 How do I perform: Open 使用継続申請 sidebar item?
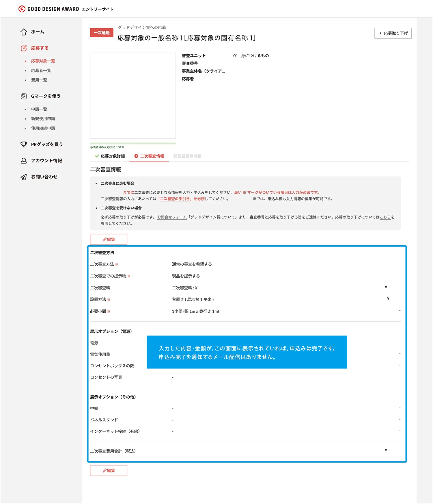(x=43, y=128)
